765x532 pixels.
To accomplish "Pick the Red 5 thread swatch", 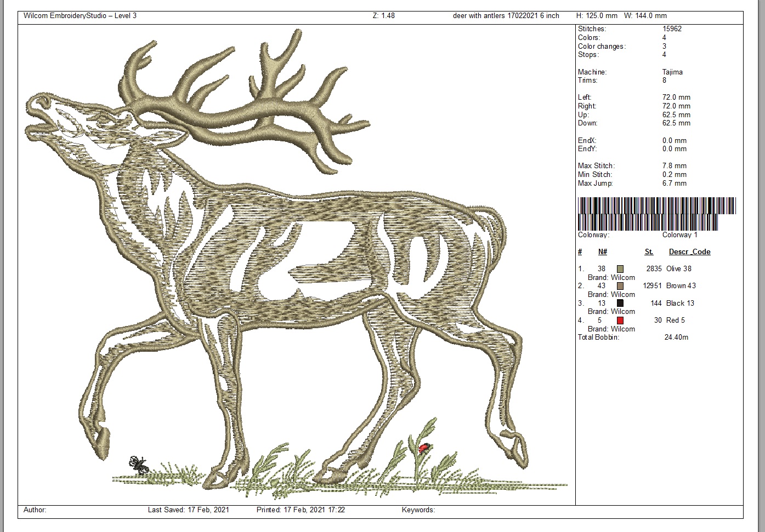I will (620, 321).
